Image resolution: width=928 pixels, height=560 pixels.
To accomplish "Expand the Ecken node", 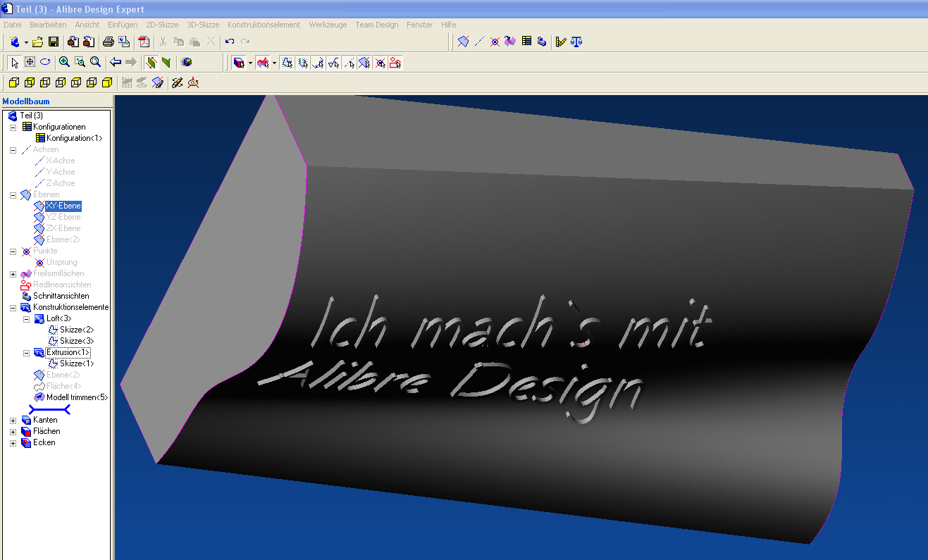I will 13,442.
